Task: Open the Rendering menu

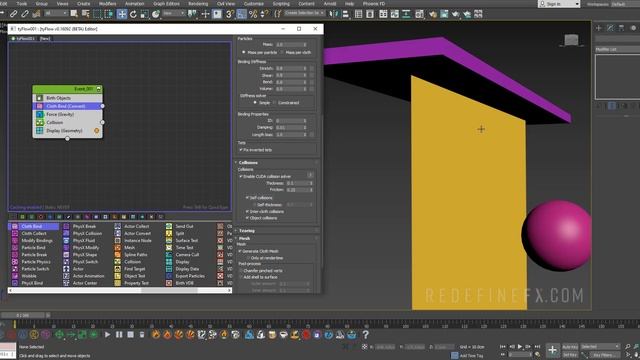Action: pyautogui.click(x=198, y=4)
